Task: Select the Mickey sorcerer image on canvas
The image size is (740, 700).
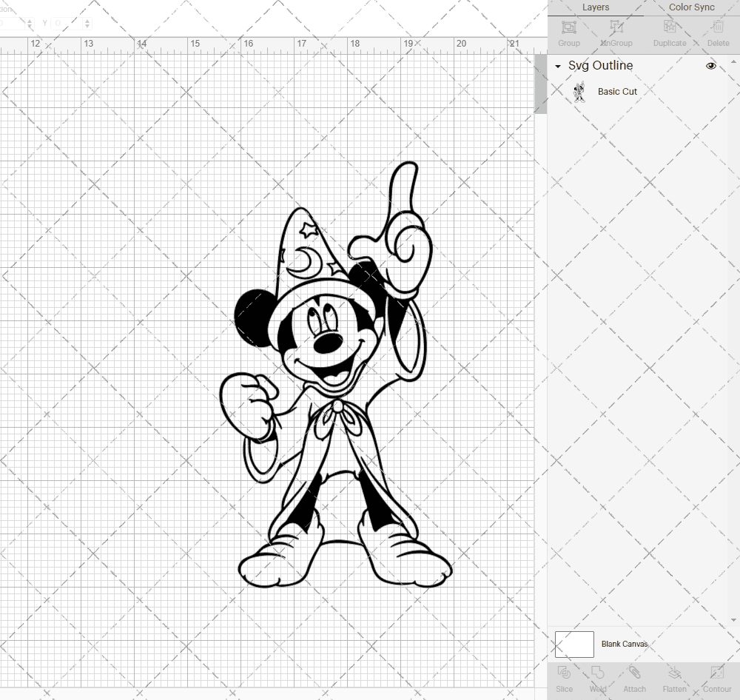Action: pyautogui.click(x=336, y=374)
